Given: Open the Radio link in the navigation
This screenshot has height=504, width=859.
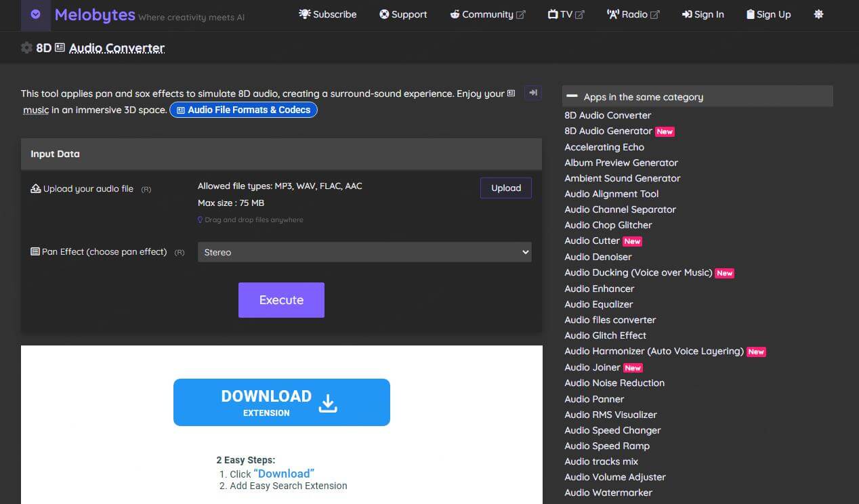Looking at the screenshot, I should (633, 14).
